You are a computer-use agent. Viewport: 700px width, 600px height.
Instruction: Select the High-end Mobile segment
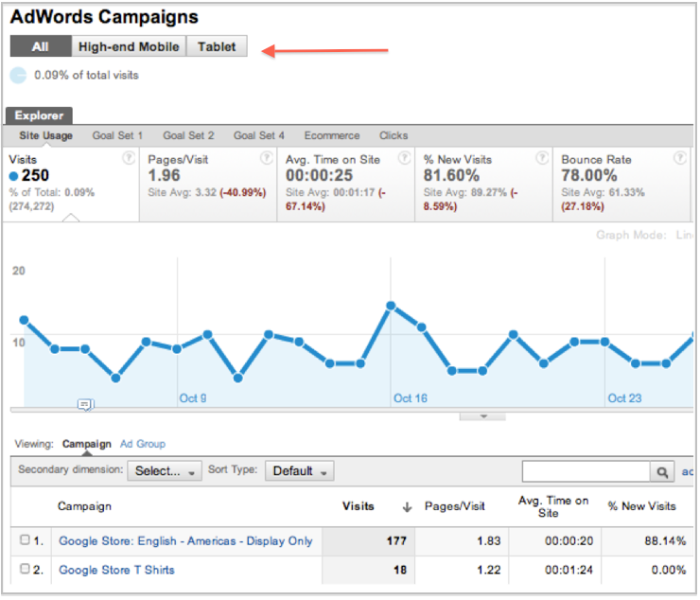point(129,46)
